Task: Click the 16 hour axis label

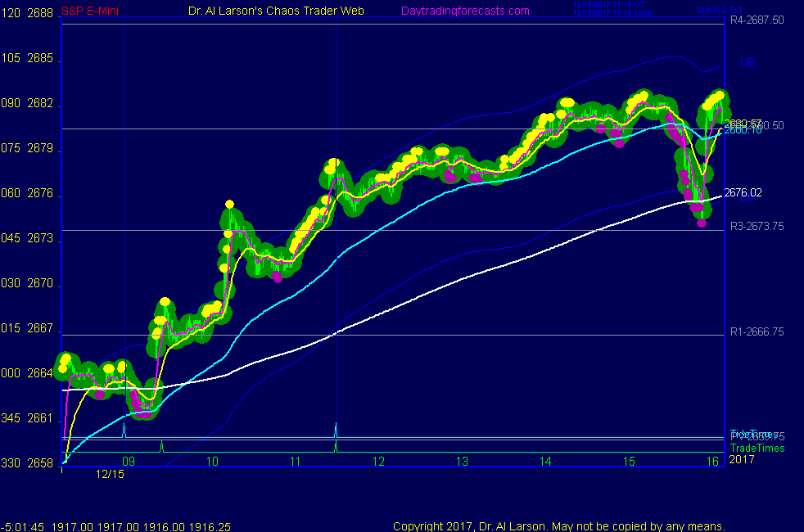Action: (x=713, y=462)
